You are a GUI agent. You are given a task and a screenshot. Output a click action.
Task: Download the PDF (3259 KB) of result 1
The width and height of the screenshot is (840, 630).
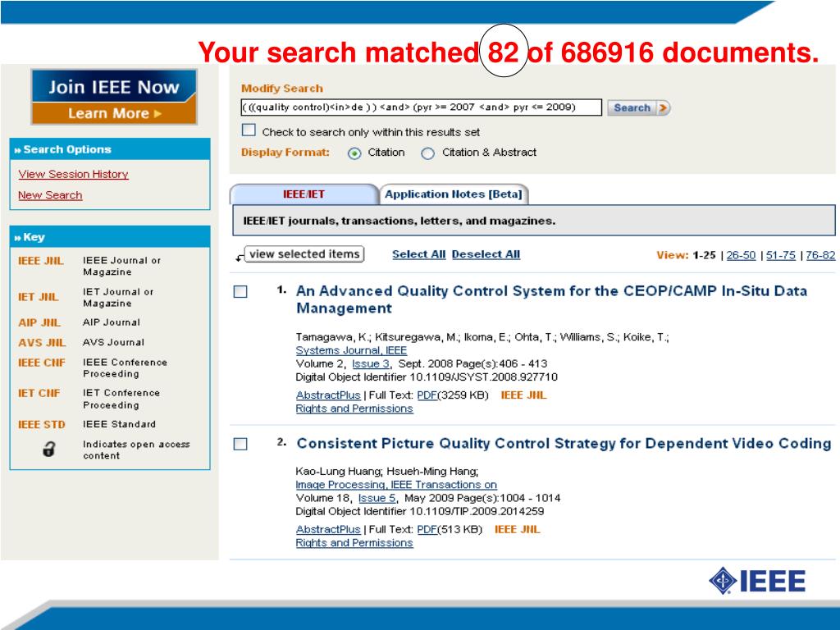click(x=427, y=395)
